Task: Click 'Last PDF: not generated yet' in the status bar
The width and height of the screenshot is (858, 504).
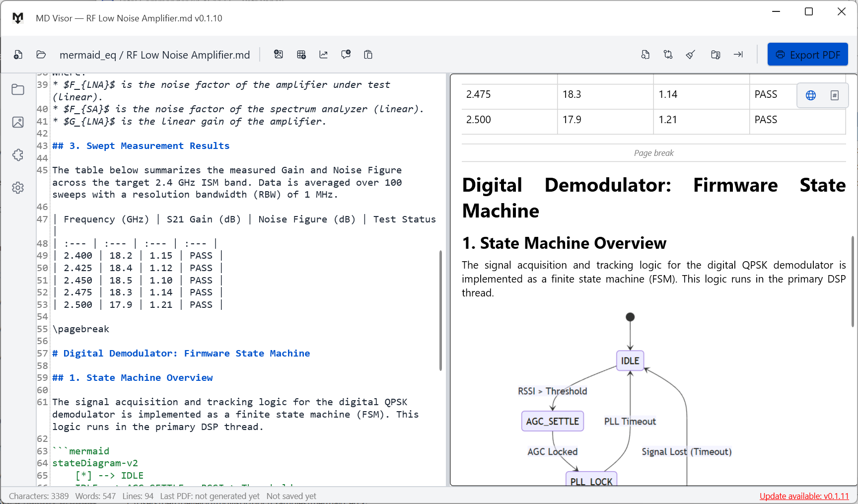Action: pyautogui.click(x=210, y=496)
